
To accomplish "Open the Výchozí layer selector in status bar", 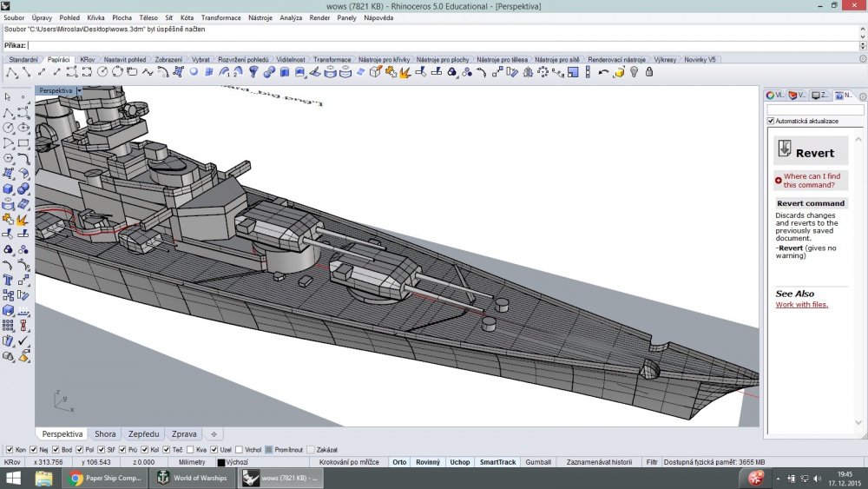I will coord(233,462).
